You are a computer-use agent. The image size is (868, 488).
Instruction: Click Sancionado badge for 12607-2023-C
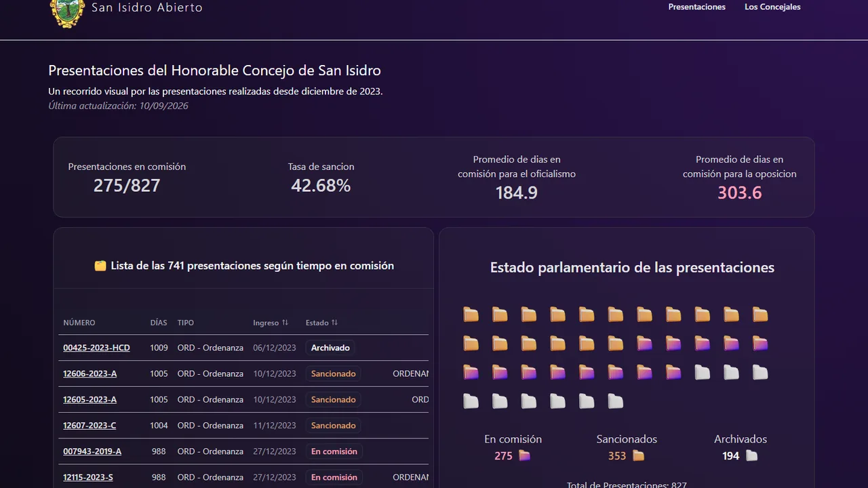(333, 426)
